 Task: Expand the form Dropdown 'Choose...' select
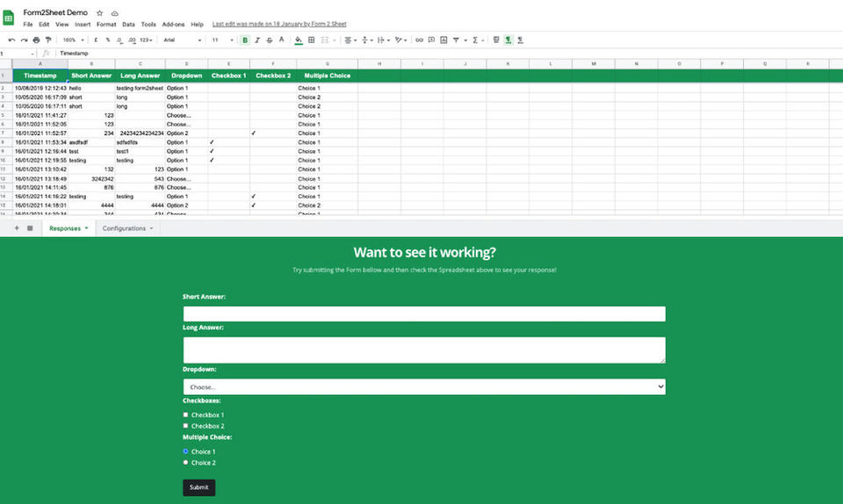click(x=424, y=387)
